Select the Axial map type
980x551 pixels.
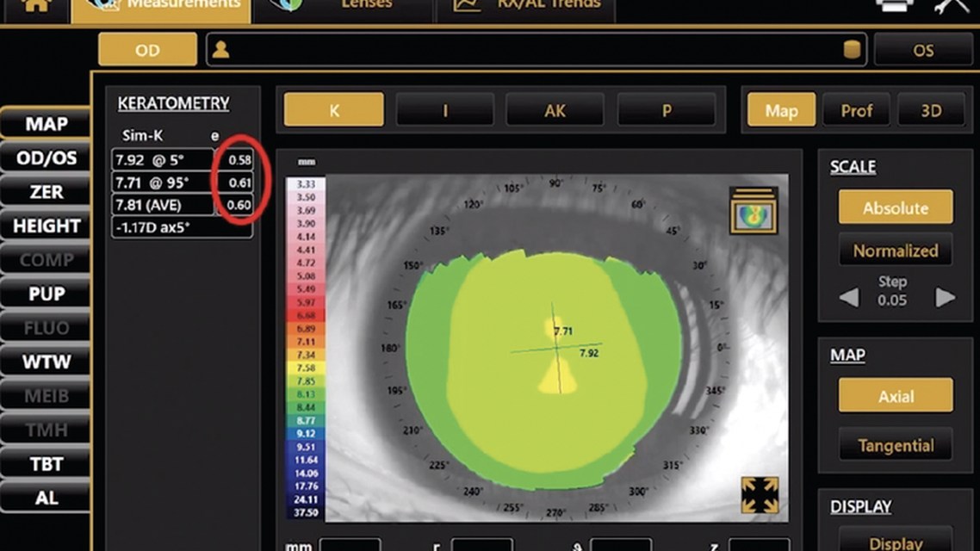pos(896,395)
